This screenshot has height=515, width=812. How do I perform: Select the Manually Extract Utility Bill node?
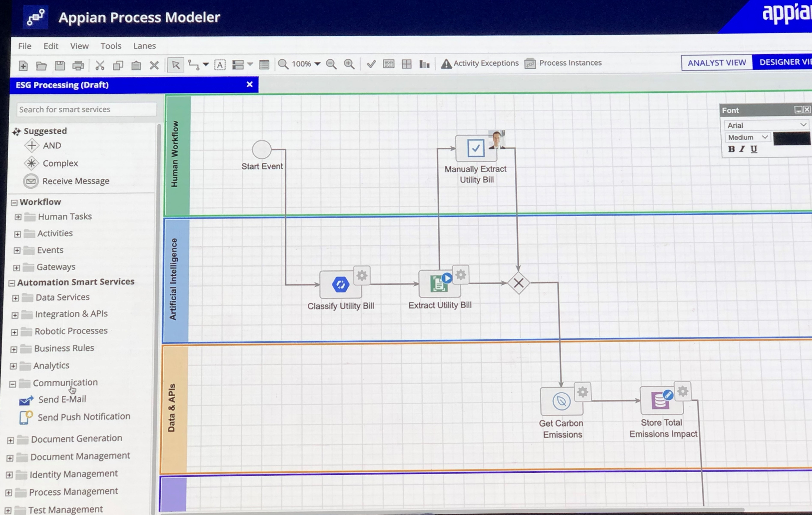[476, 148]
